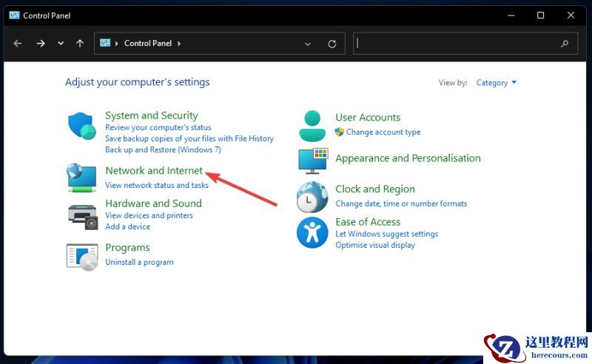The width and height of the screenshot is (592, 364).
Task: Click the Ease of Access icon
Action: click(312, 232)
